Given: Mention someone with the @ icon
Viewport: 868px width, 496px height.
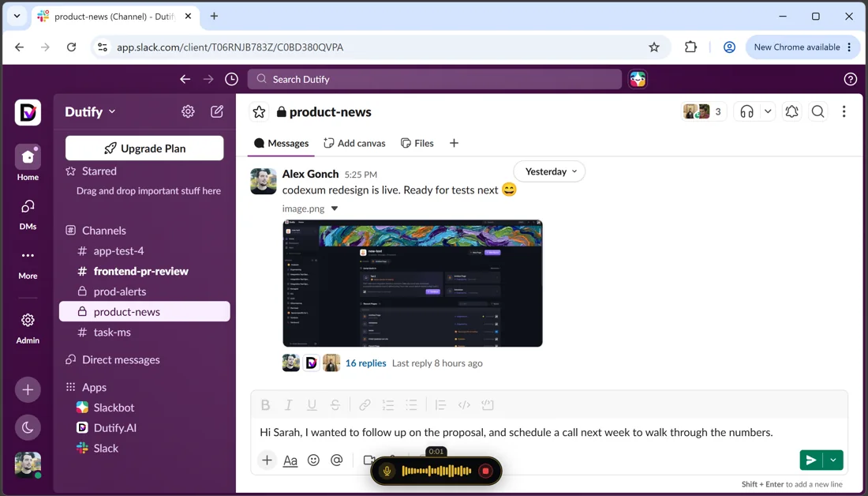Looking at the screenshot, I should pos(337,460).
